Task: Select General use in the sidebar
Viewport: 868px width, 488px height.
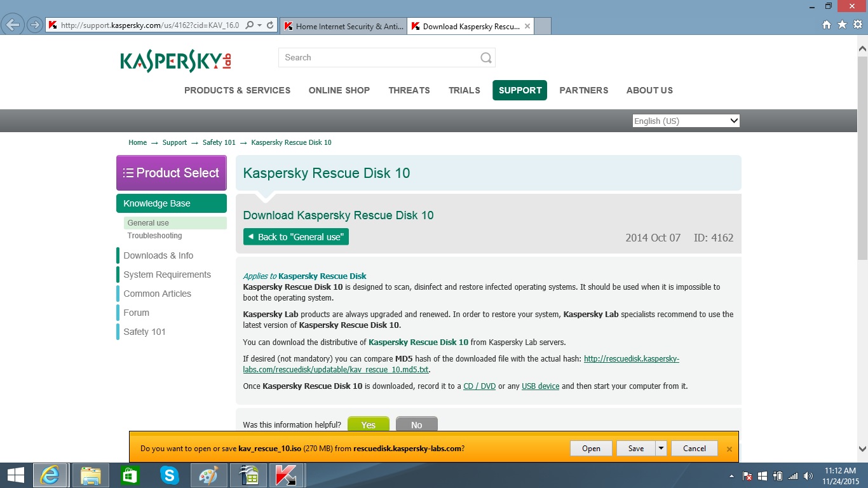Action: pyautogui.click(x=175, y=223)
